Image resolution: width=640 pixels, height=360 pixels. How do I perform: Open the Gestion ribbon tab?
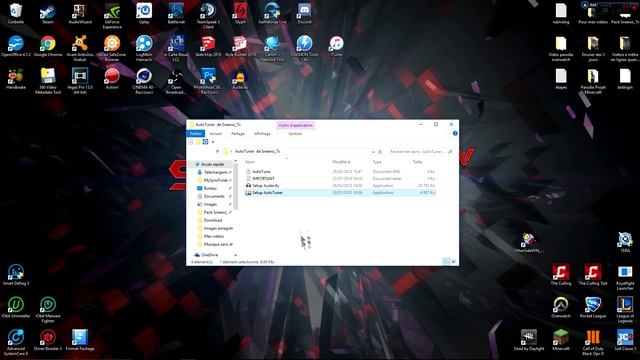click(x=295, y=133)
